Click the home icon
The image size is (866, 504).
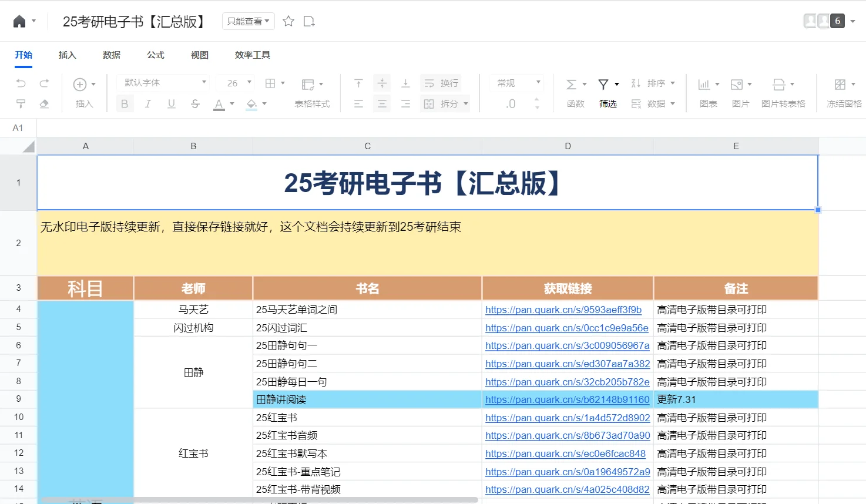[x=19, y=22]
